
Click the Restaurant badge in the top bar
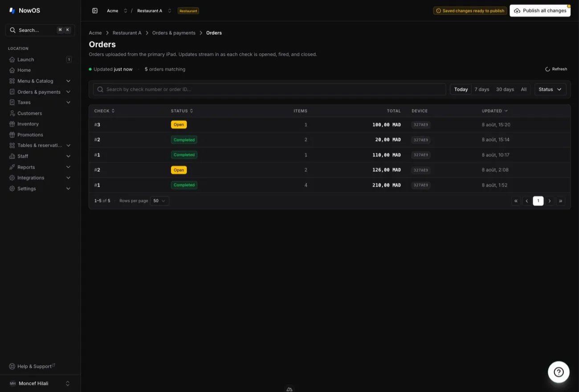tap(188, 11)
